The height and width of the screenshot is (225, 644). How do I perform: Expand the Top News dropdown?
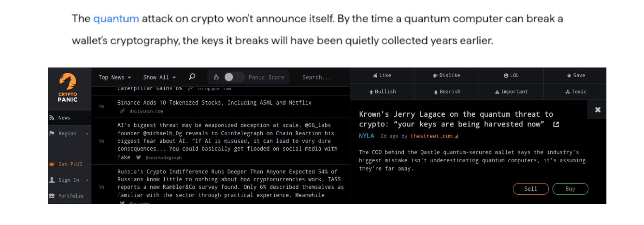coord(115,77)
